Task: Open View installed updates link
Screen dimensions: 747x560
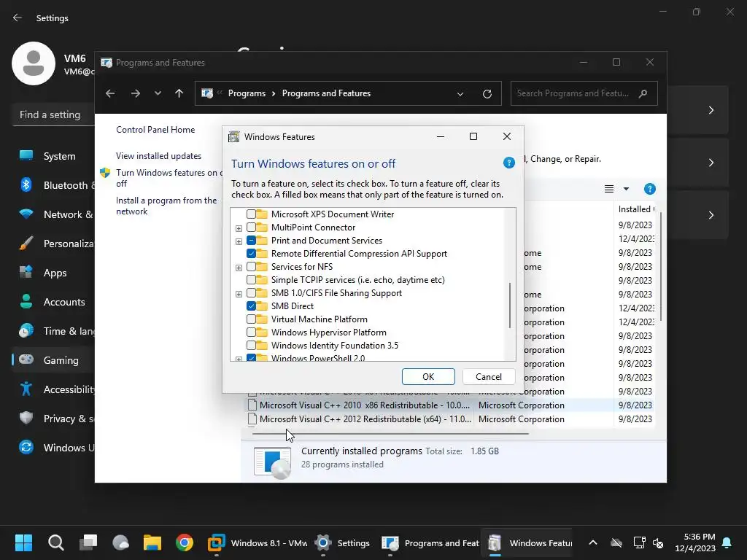Action: pyautogui.click(x=158, y=156)
